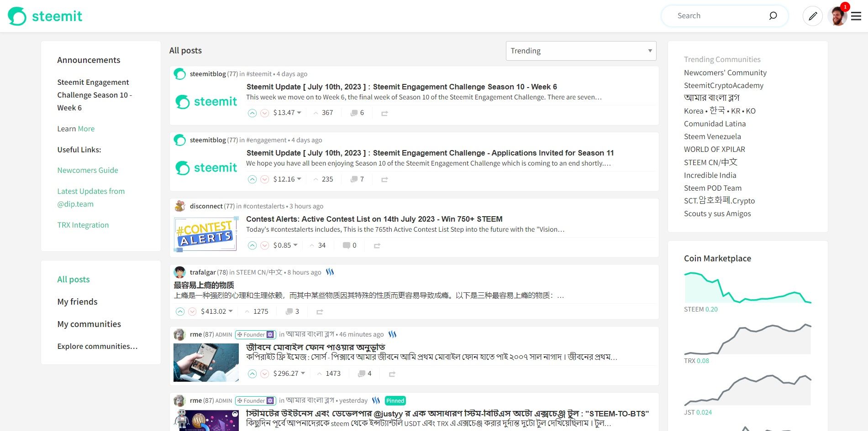
Task: Select My communities in the sidebar
Action: [x=89, y=324]
